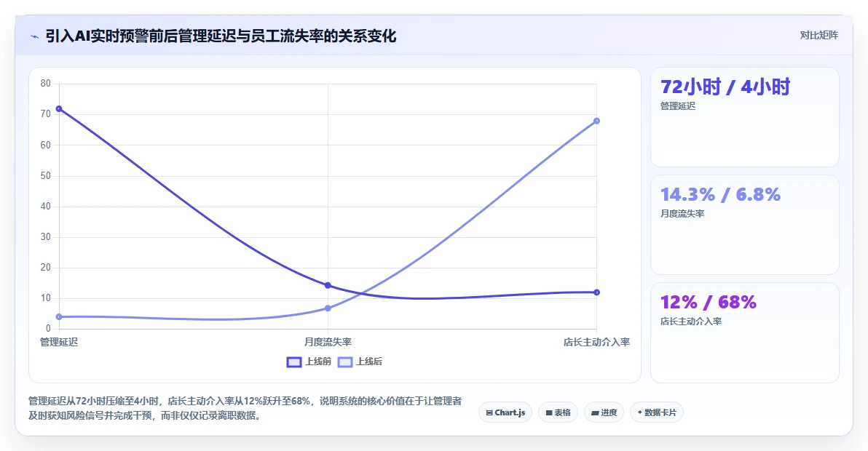Screen dimensions: 868x451
Task: Click the 管理延迟 x-axis label
Action: tap(59, 342)
